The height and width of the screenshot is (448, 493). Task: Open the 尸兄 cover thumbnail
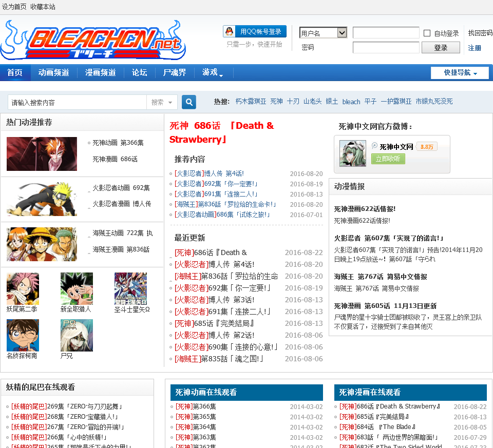click(x=77, y=335)
